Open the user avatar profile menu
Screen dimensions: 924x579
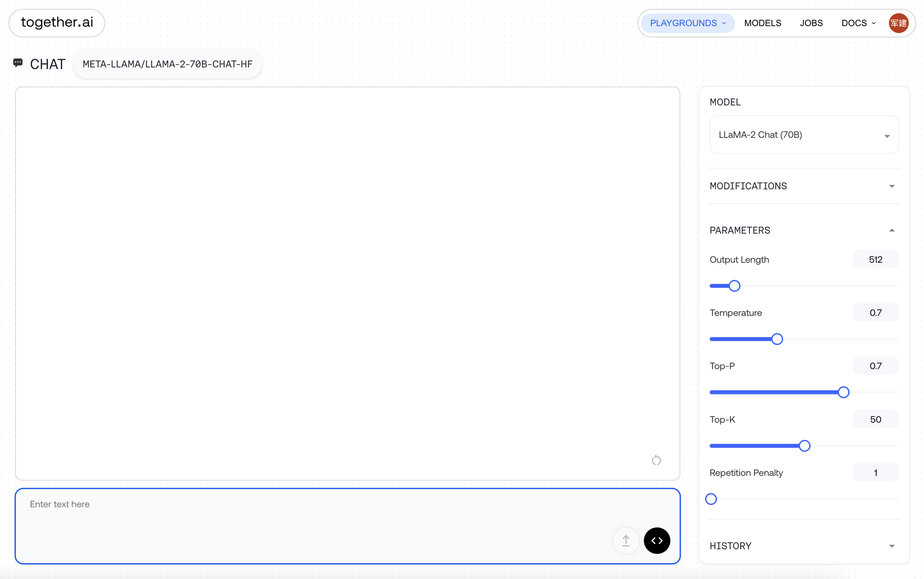click(x=898, y=23)
